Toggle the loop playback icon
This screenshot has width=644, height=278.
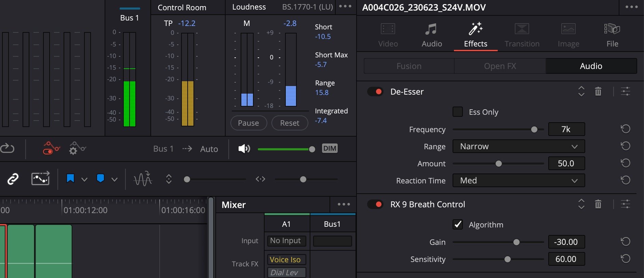click(x=7, y=148)
